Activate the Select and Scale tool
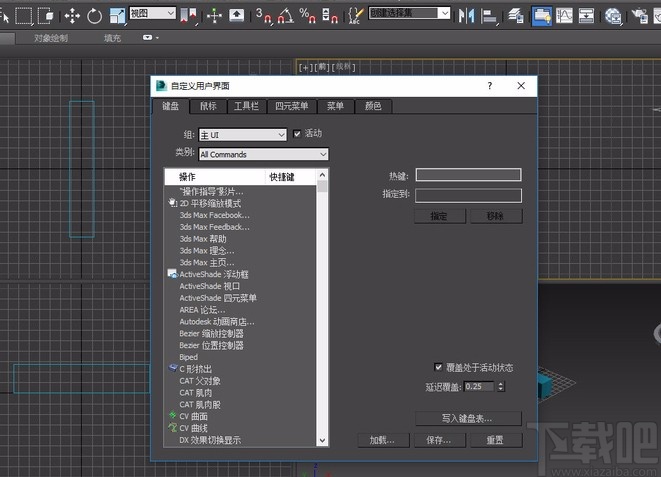 (117, 16)
